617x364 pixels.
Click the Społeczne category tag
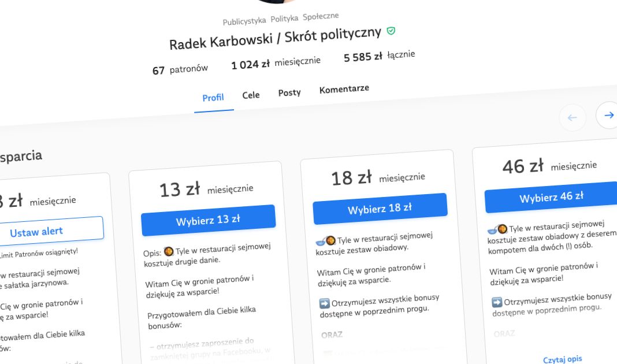(321, 16)
